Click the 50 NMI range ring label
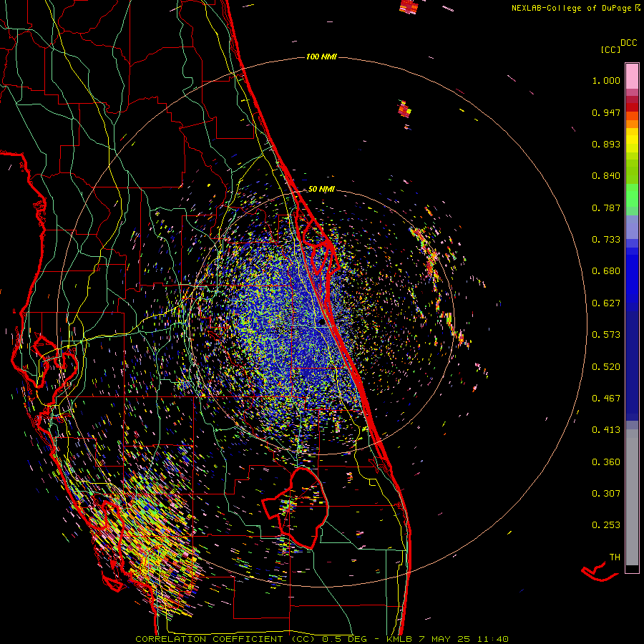This screenshot has height=644, width=644. 321,189
